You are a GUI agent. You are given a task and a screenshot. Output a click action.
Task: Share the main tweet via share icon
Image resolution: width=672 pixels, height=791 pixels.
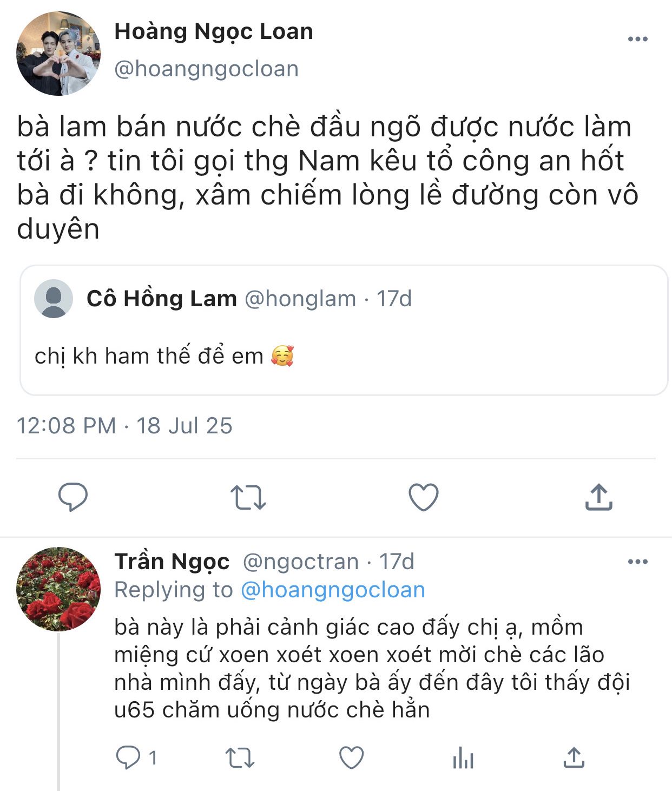click(x=598, y=497)
